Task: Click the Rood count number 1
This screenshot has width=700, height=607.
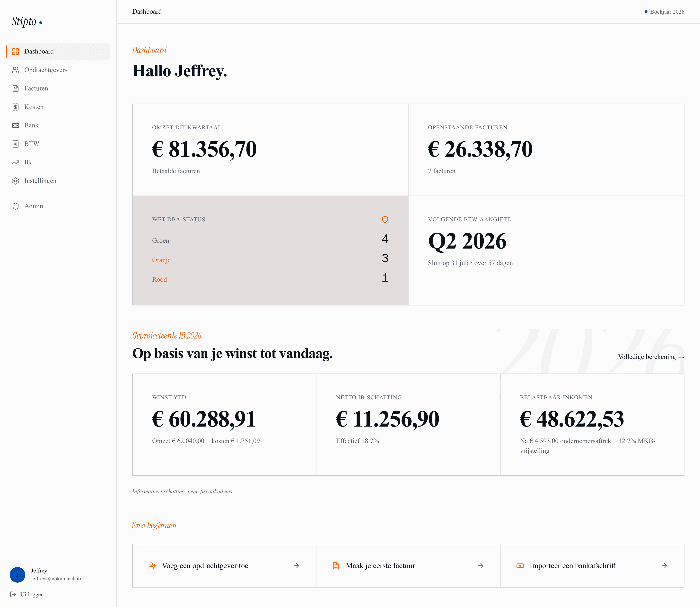Action: (385, 278)
